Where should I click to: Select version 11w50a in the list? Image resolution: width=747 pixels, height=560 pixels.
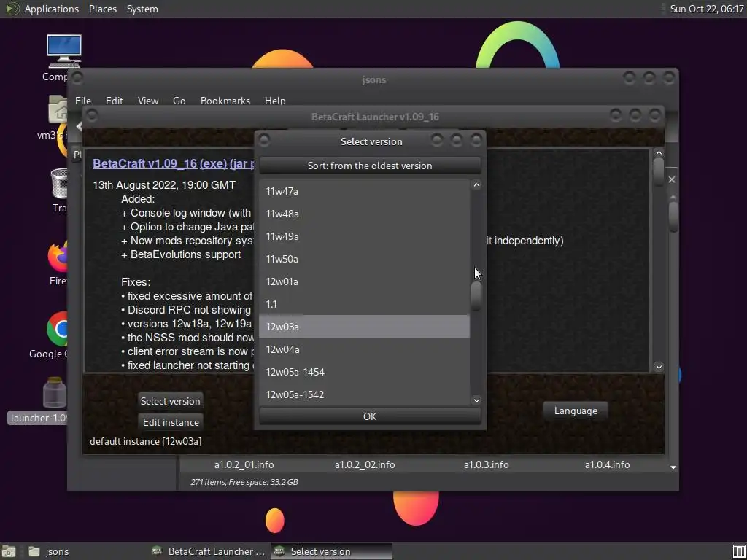[364, 259]
